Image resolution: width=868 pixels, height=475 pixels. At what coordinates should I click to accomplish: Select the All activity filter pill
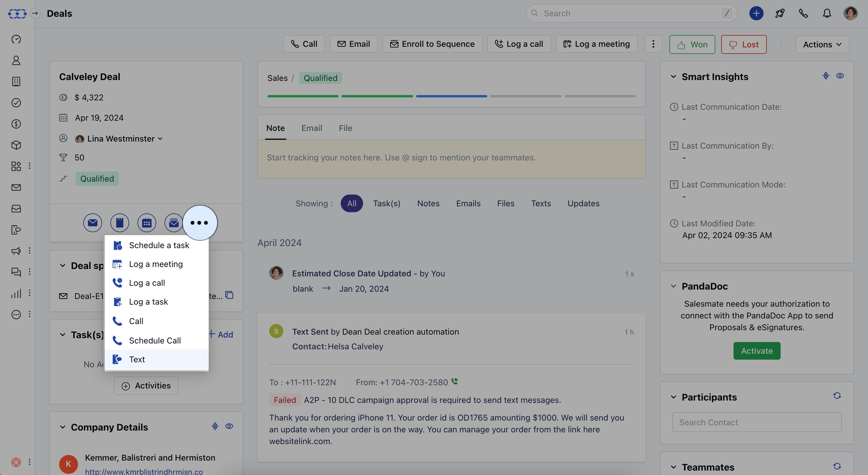(351, 203)
